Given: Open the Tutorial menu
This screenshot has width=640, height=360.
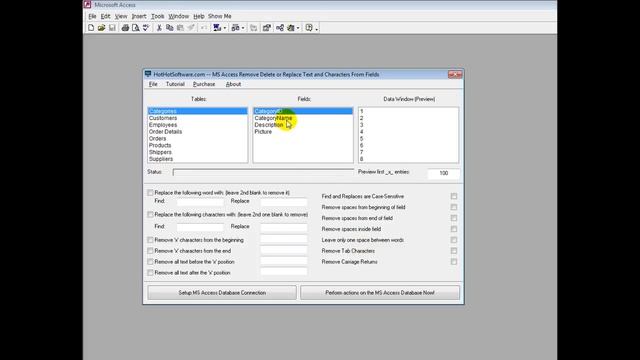Looking at the screenshot, I should coord(175,84).
